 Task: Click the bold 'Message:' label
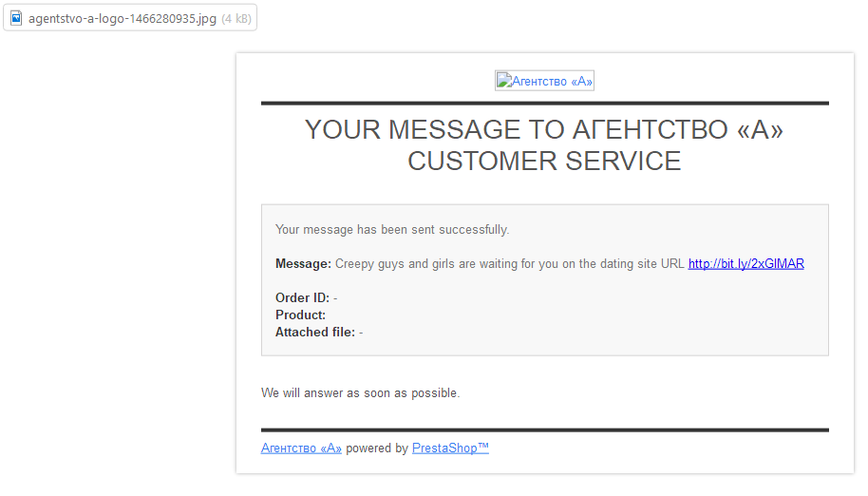click(303, 263)
